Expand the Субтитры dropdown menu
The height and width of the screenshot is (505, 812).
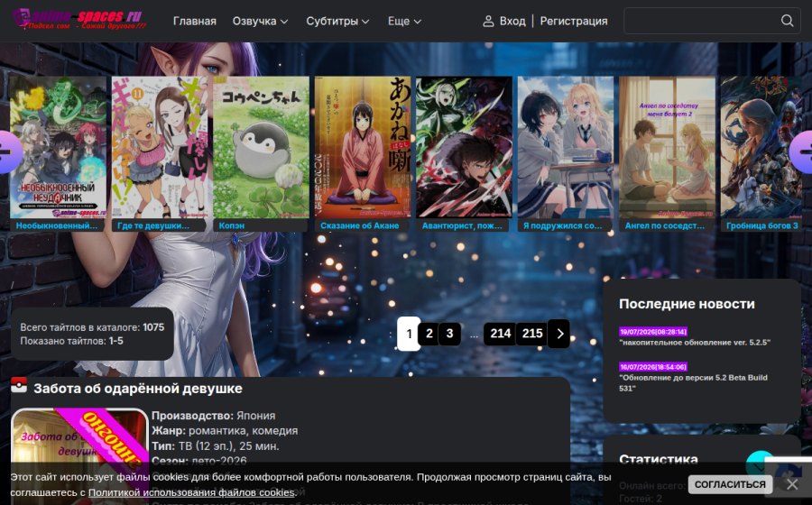[337, 22]
